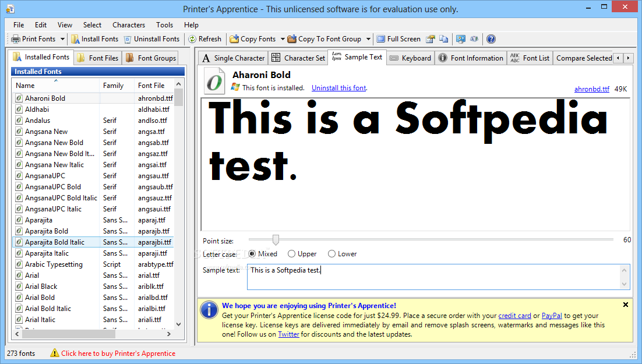Select the Mixed letter case option

point(262,254)
